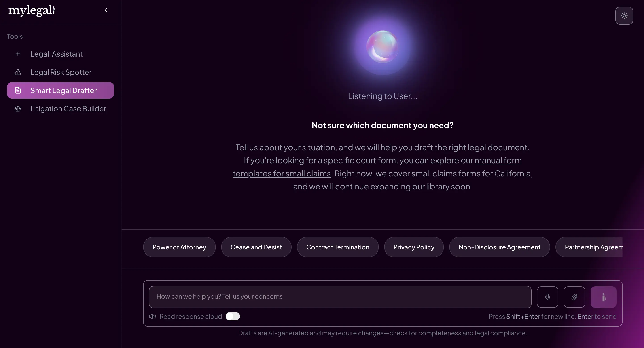Open the manual form templates link
Screen dimensions: 644x348
pyautogui.click(x=498, y=161)
